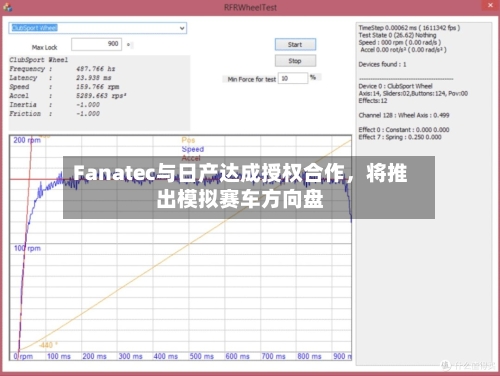Click the Channel 128 Wheel Axis line
This screenshot has width=500, height=376.
pyautogui.click(x=404, y=115)
